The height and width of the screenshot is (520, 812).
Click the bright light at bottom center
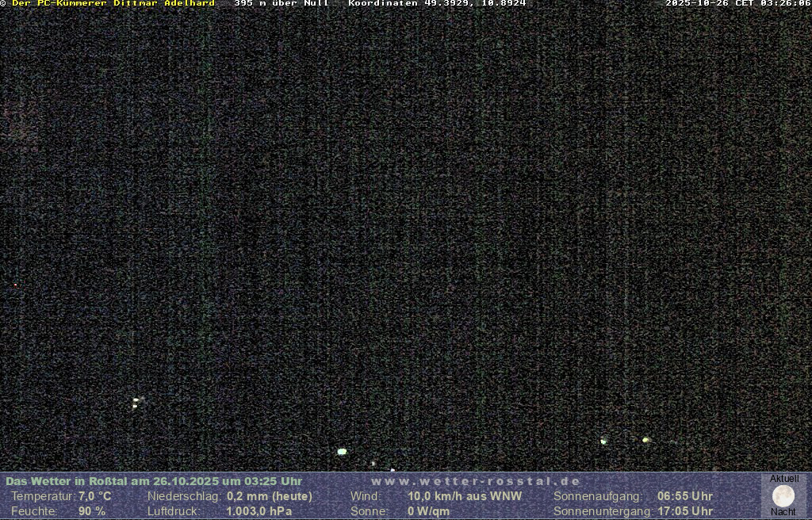coord(342,452)
